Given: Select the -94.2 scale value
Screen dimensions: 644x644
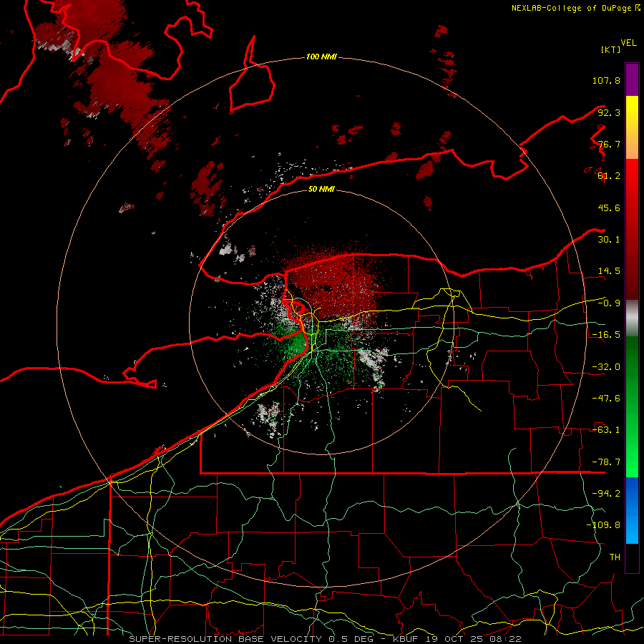Looking at the screenshot, I should [x=606, y=493].
